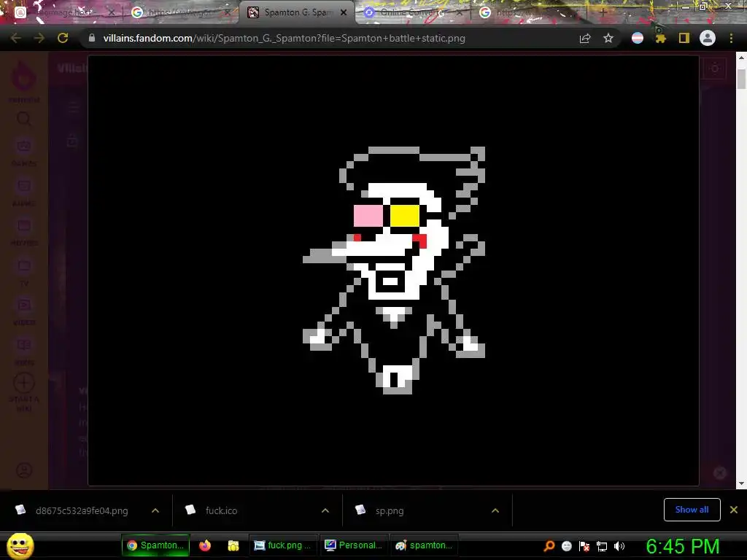
Task: Switch to the Online Converter tab
Action: 412,12
